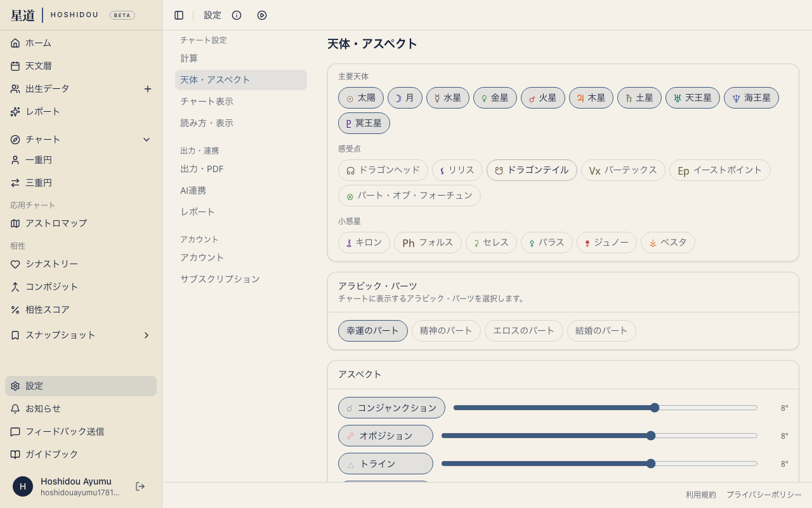Select 天体・アスペクト settings tab
The image size is (812, 508).
tap(241, 80)
